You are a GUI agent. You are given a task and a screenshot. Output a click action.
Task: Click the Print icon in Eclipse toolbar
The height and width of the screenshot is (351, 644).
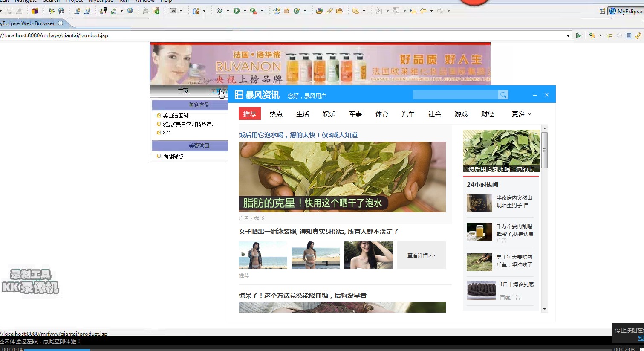point(19,11)
